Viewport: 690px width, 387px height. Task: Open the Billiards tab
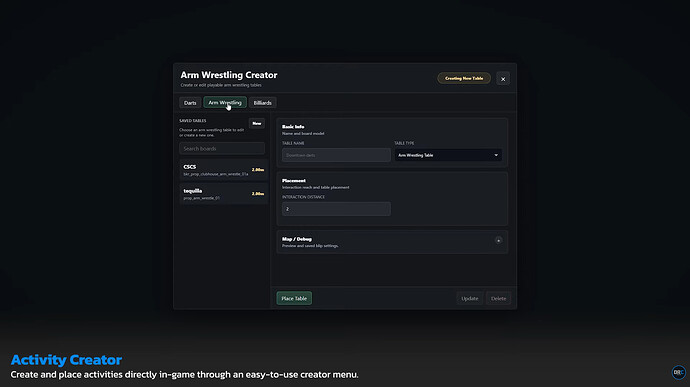coord(262,103)
